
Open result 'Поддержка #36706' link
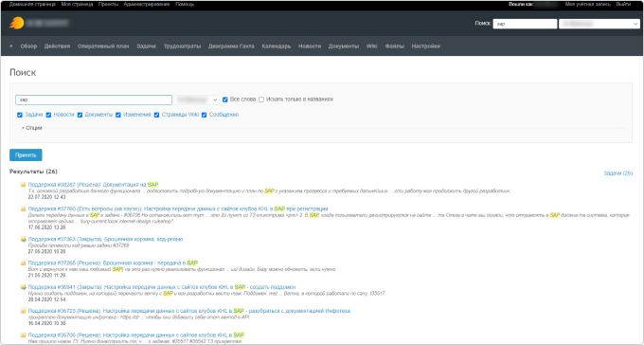tap(136, 336)
